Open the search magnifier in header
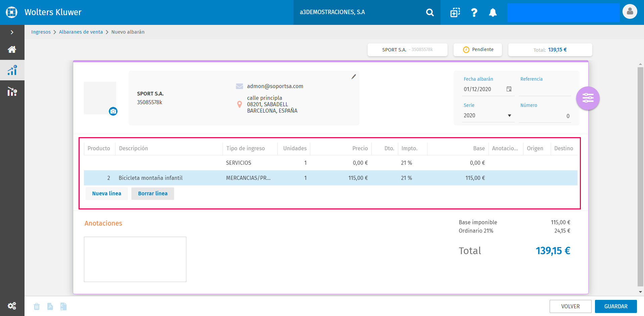The width and height of the screenshot is (644, 316). [x=430, y=12]
